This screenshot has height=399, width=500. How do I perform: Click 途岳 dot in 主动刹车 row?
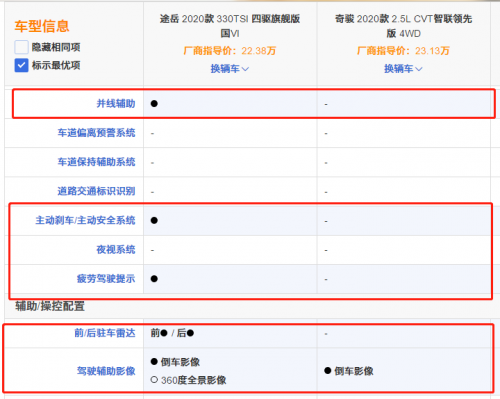(154, 220)
